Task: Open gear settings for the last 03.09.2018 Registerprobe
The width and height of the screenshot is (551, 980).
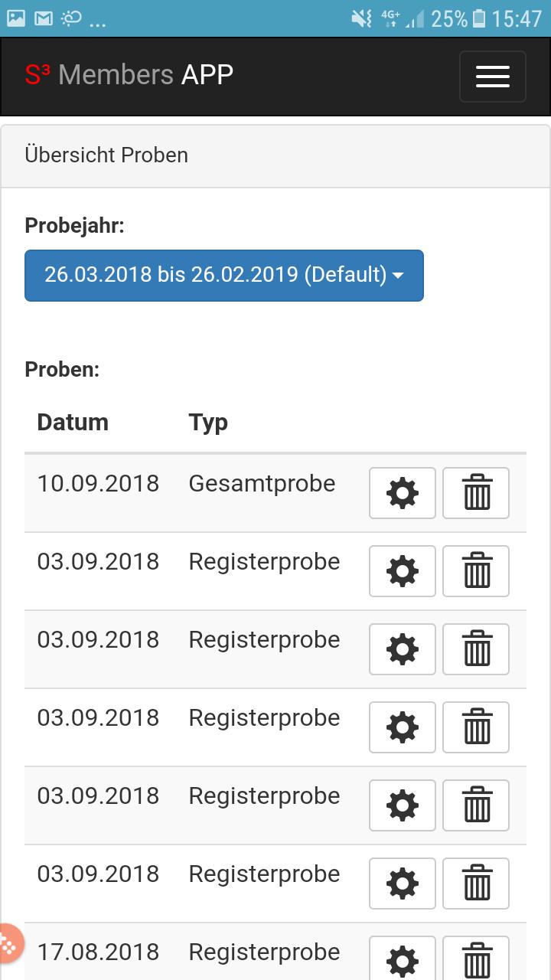Action: (x=403, y=884)
